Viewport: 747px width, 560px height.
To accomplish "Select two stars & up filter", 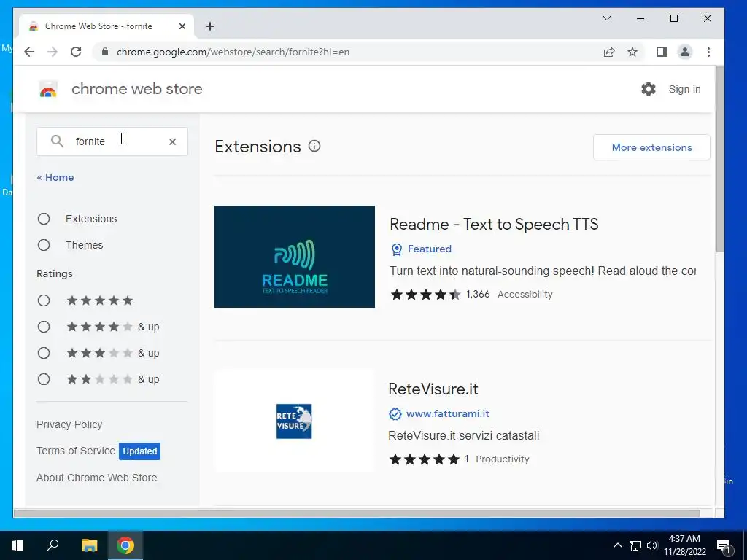I will 44,379.
